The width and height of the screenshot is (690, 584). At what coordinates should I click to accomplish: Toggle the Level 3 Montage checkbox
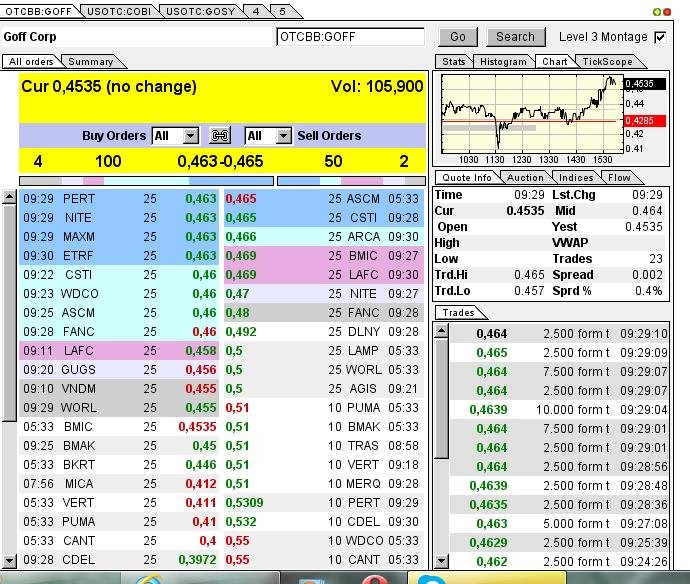[x=660, y=37]
